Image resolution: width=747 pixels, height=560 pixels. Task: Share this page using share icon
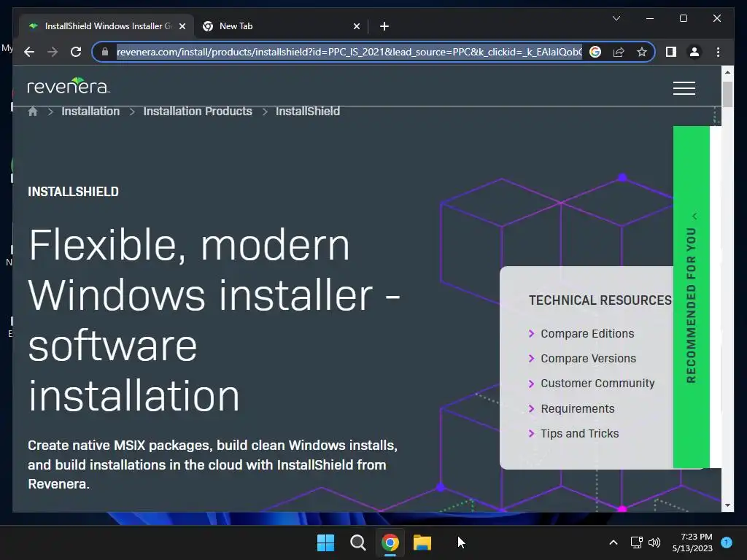[x=619, y=52]
